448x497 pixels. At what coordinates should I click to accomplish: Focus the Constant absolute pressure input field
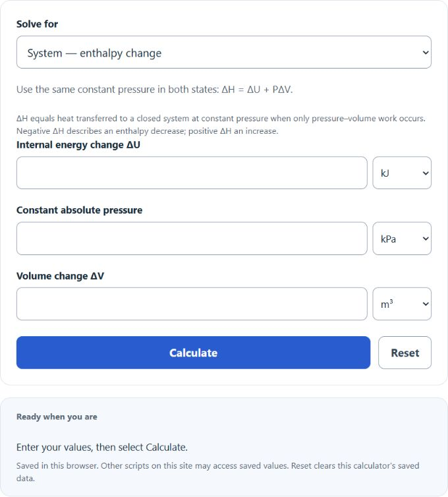pos(192,239)
